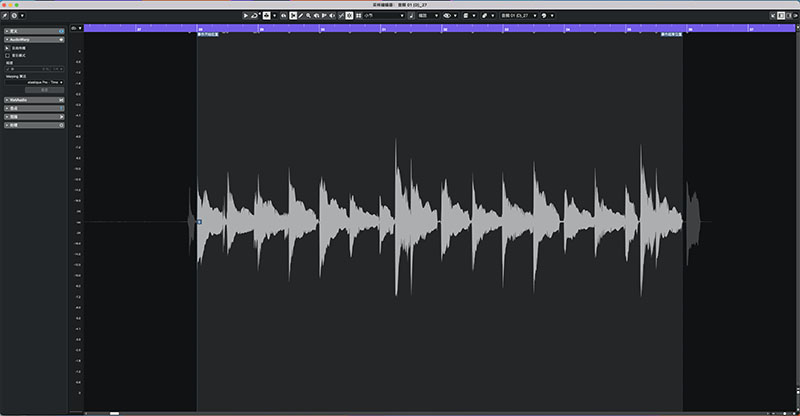Screen dimensions: 800x416
Task: Open the dropdown beside the eye icon
Action: coord(456,16)
